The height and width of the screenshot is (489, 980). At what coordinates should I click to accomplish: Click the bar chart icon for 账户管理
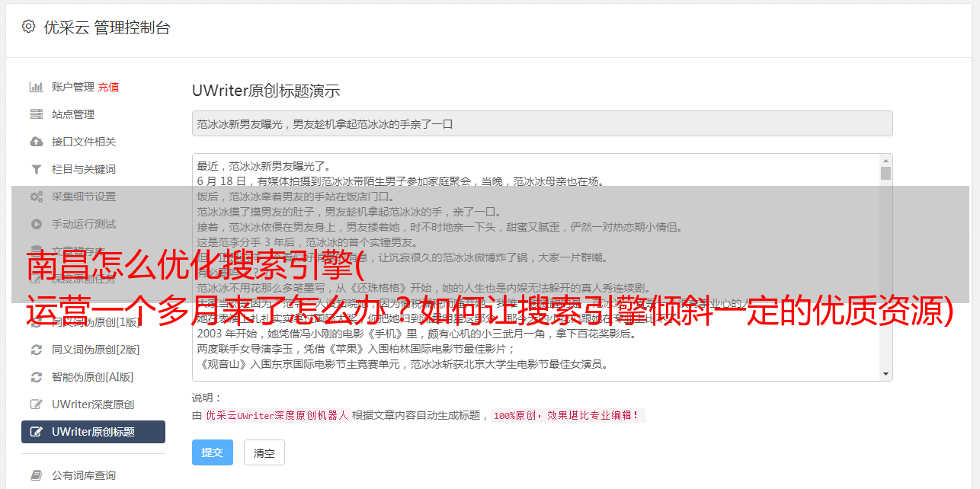click(36, 87)
